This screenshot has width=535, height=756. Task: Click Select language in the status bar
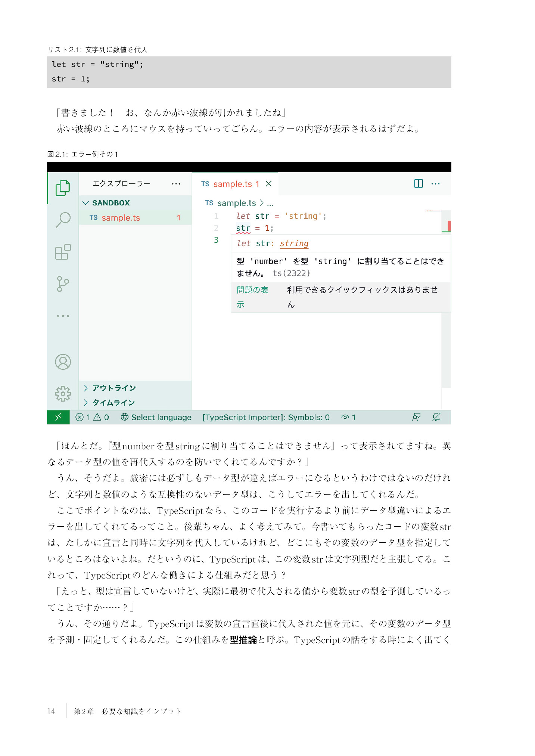(x=156, y=417)
